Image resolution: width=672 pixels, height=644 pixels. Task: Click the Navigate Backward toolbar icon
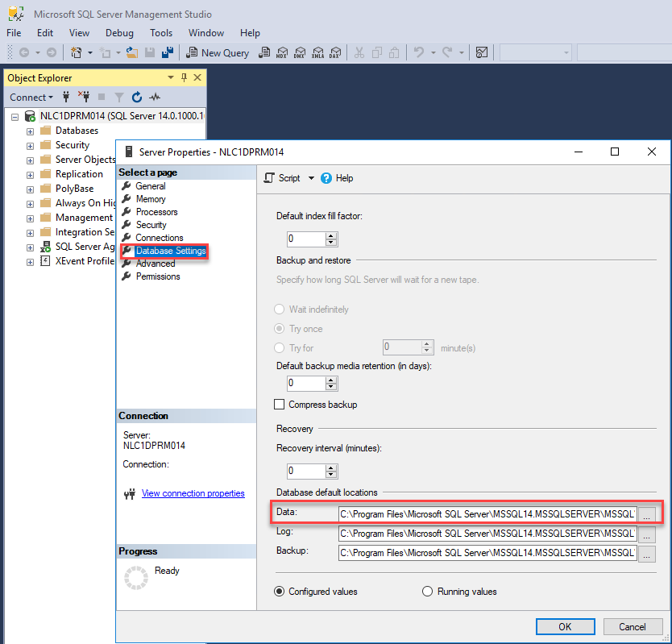pos(24,52)
